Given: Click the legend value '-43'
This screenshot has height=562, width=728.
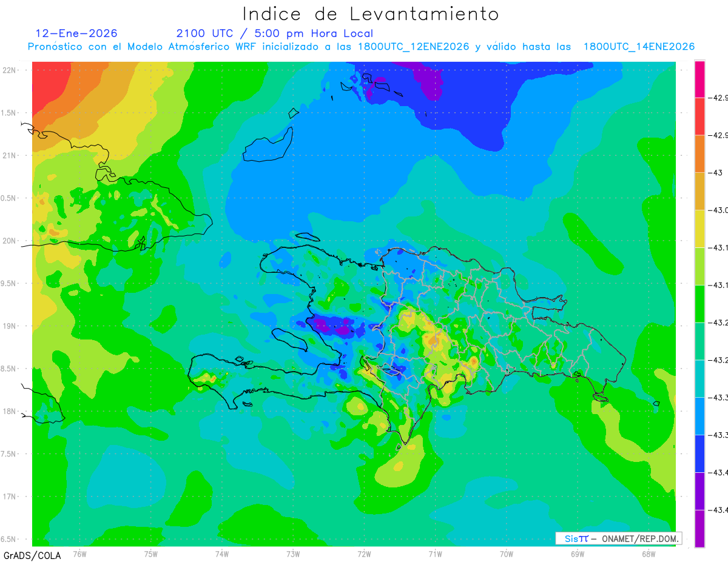Looking at the screenshot, I should coord(716,173).
